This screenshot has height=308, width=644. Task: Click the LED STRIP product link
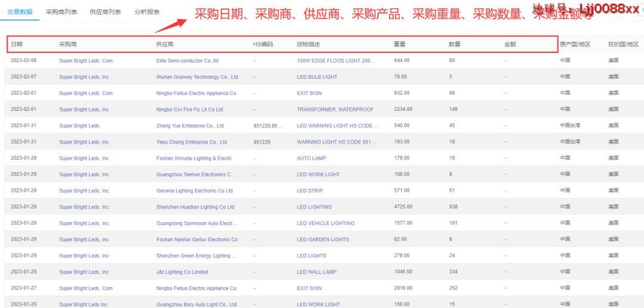pos(309,191)
